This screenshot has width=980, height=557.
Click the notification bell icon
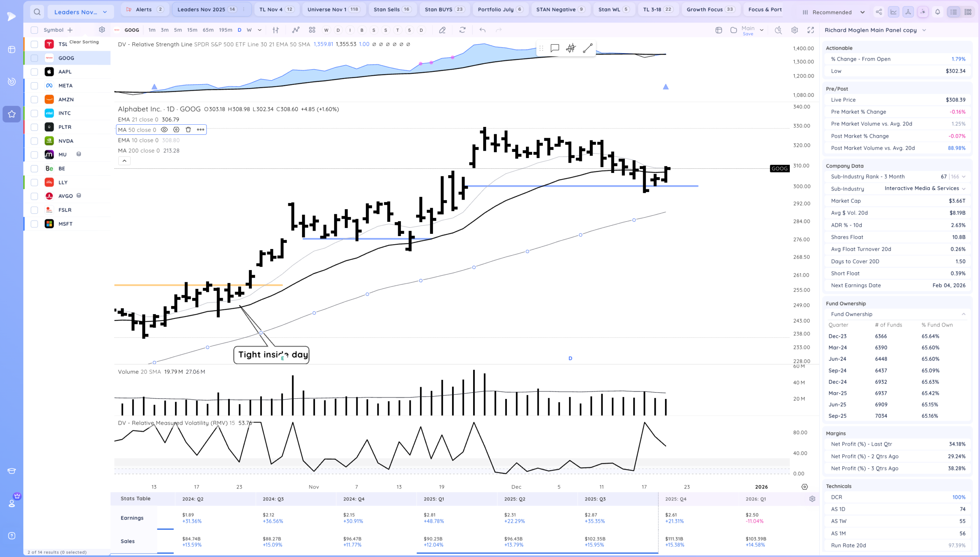pos(938,12)
